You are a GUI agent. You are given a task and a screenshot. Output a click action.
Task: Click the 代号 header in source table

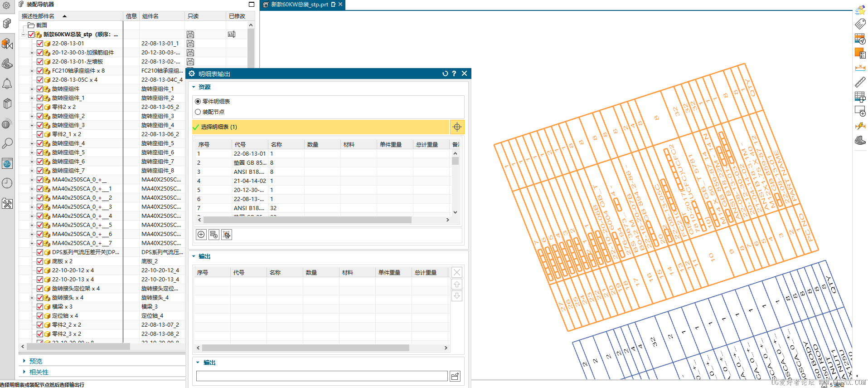250,144
